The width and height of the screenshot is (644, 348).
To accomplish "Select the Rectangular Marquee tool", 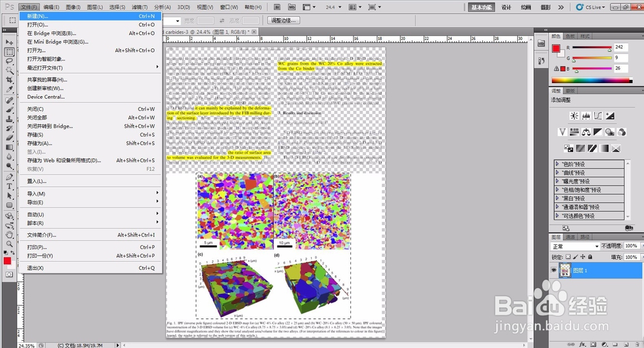I will [x=10, y=52].
